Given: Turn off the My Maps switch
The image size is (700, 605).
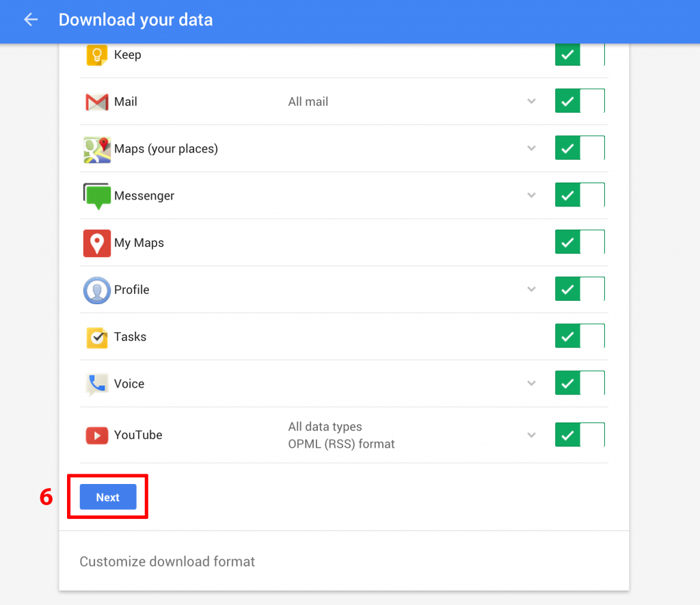Looking at the screenshot, I should (x=580, y=241).
